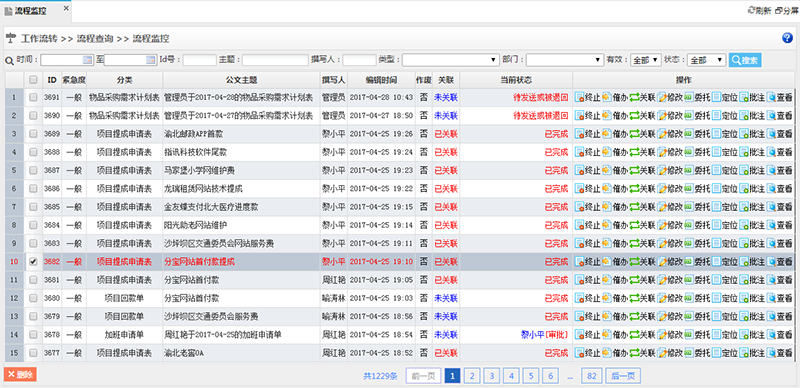Viewport: 800px width, 388px height.
Task: Click 批注 for row 3677 渝北老窖OA
Action: point(752,353)
